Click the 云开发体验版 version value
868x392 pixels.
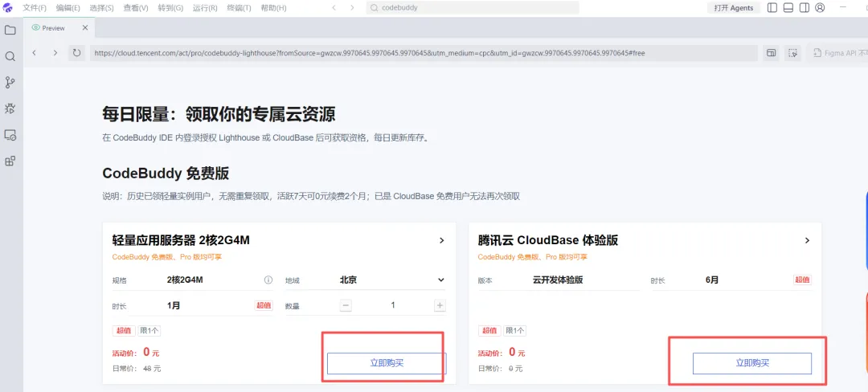(558, 280)
